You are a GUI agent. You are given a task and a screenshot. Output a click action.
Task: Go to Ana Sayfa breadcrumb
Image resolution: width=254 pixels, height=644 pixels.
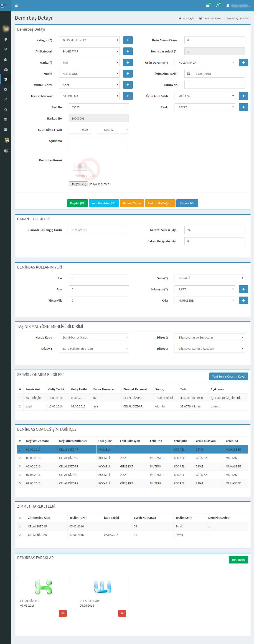pyautogui.click(x=188, y=18)
